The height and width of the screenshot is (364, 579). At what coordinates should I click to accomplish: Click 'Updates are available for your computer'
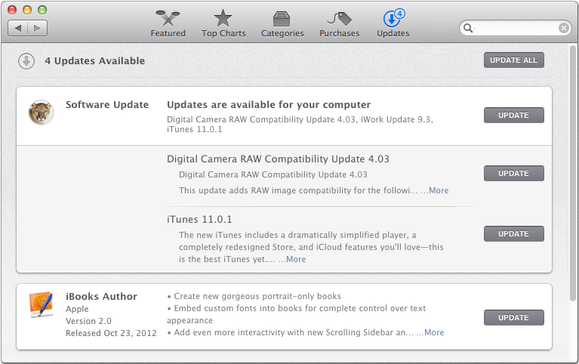pyautogui.click(x=269, y=105)
